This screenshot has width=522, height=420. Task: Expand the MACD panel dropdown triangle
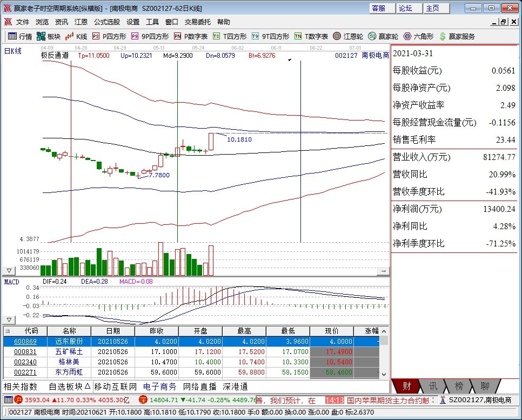pos(9,320)
